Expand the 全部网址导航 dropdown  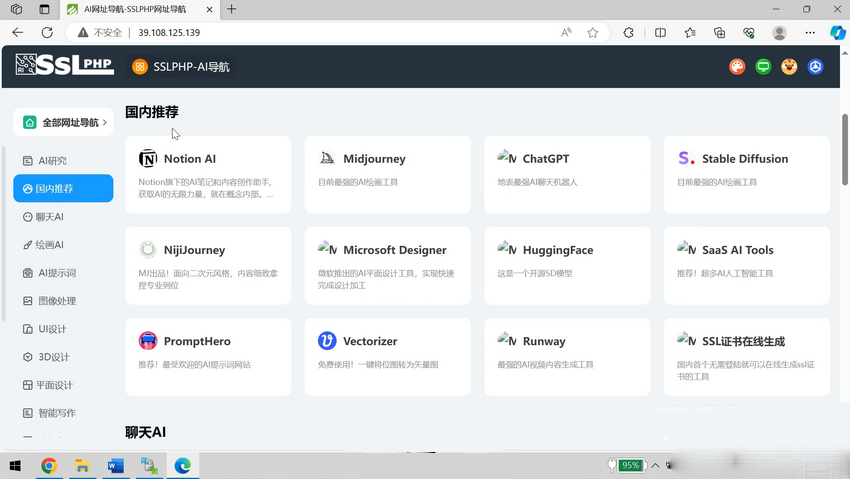coord(63,122)
